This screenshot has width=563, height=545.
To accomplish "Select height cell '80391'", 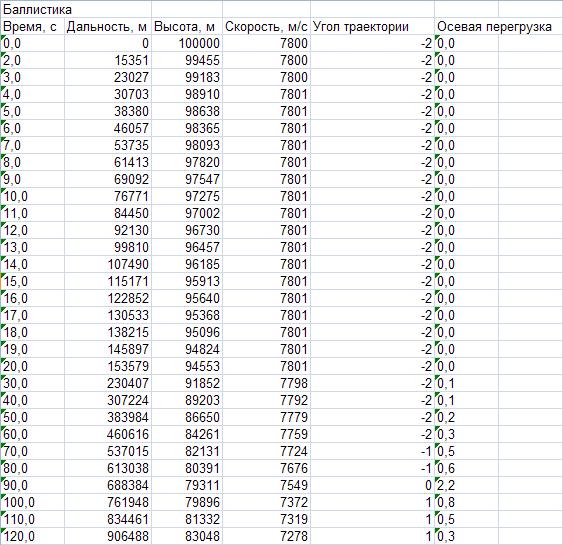I will (187, 469).
